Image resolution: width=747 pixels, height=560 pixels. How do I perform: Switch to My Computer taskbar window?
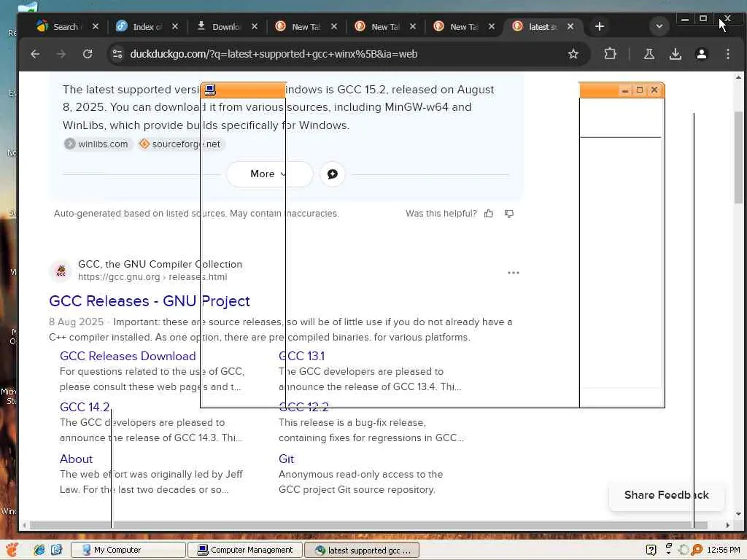pos(128,550)
